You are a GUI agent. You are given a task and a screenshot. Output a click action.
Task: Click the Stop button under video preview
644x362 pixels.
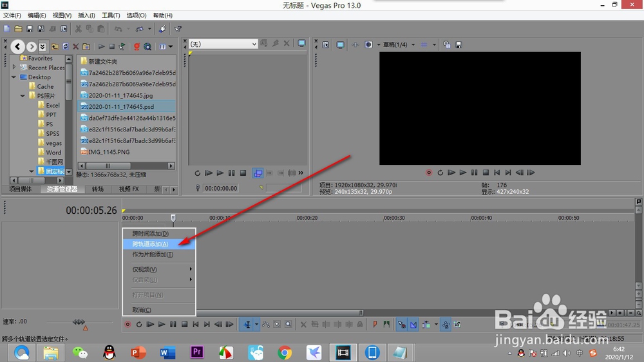tap(486, 173)
